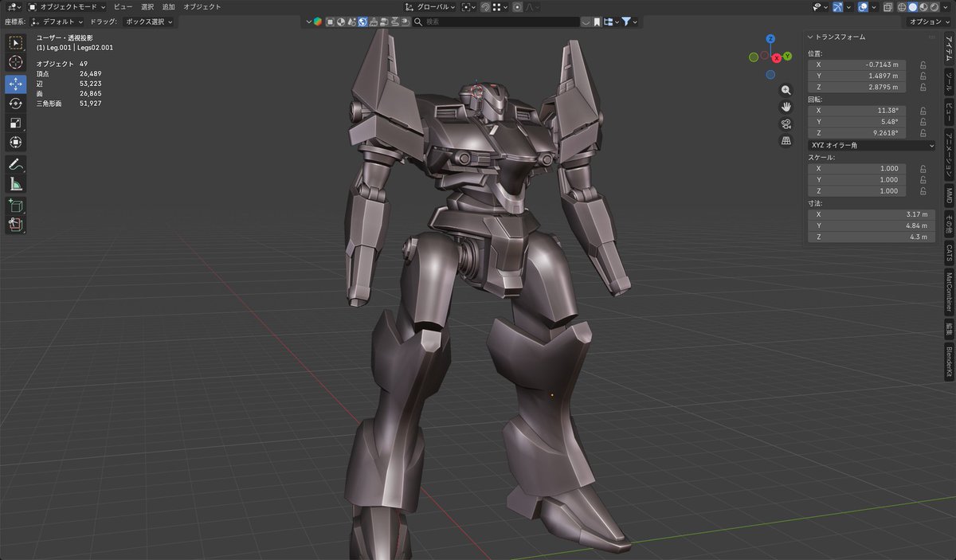Open the デフォルト coordinate system dropdown
The height and width of the screenshot is (560, 956).
coord(57,22)
